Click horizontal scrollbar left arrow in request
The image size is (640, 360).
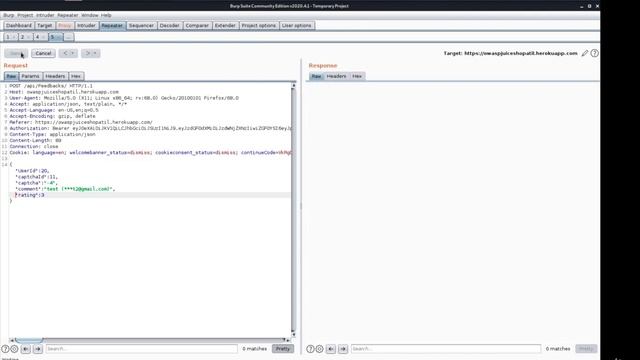point(12,340)
